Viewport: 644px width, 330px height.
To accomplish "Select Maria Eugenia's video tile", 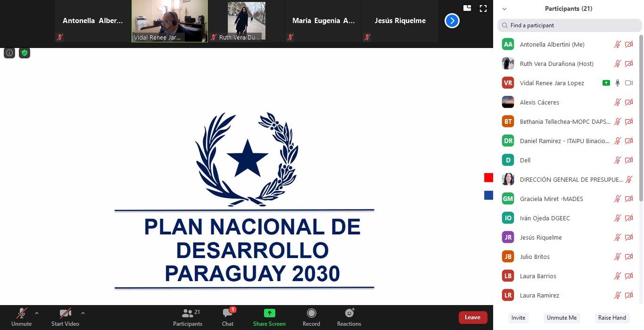I will (x=323, y=21).
